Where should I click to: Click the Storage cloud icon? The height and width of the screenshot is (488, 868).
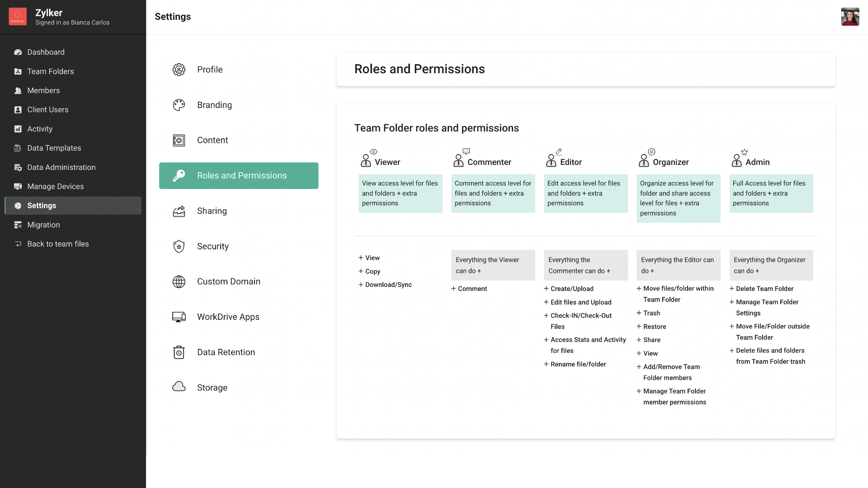(x=179, y=387)
